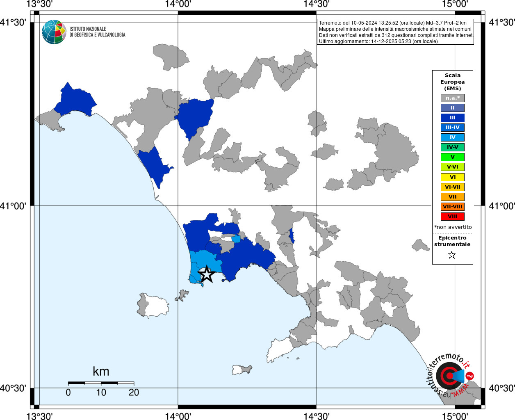The image size is (515, 420).
Task: Click the INGV globe logo
Action: pyautogui.click(x=54, y=32)
